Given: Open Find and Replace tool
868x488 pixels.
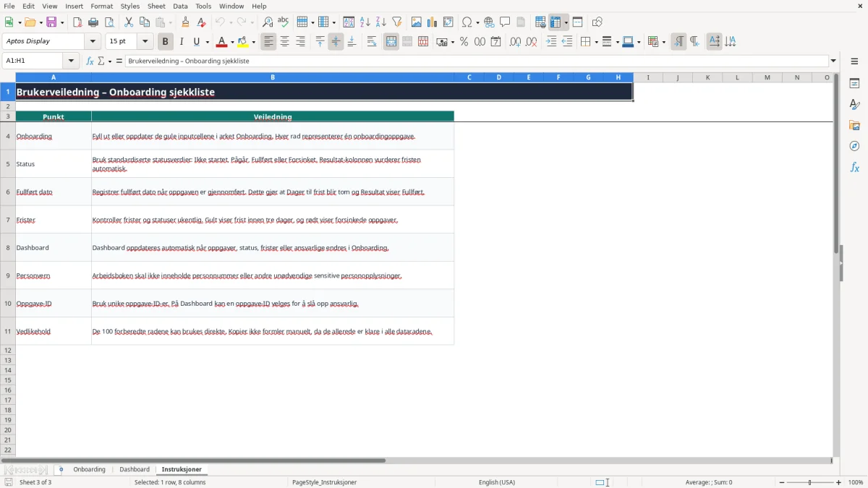Looking at the screenshot, I should point(268,22).
